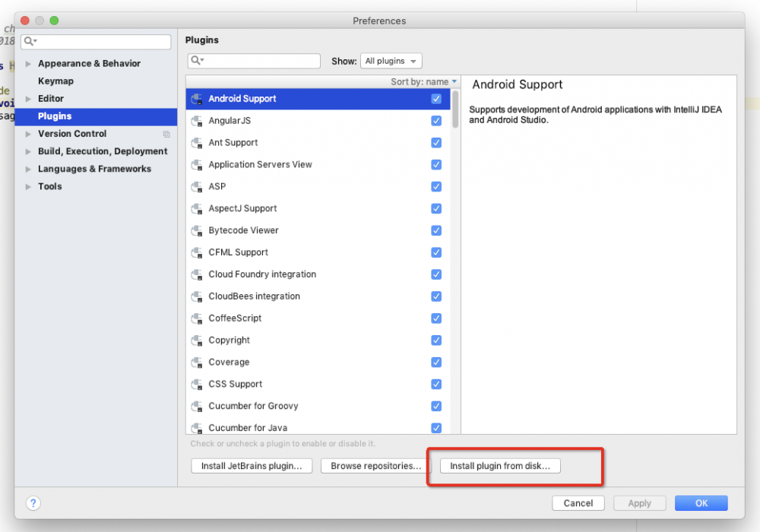This screenshot has width=760, height=532.
Task: Click the magnifier in the sidebar search field
Action: (28, 41)
